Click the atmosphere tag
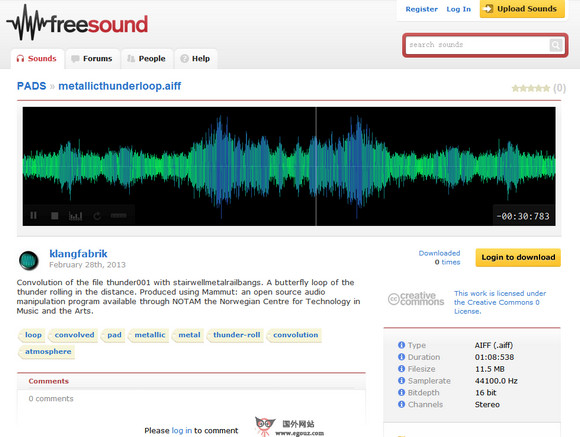Viewport: 580px width, 437px height. pyautogui.click(x=47, y=352)
